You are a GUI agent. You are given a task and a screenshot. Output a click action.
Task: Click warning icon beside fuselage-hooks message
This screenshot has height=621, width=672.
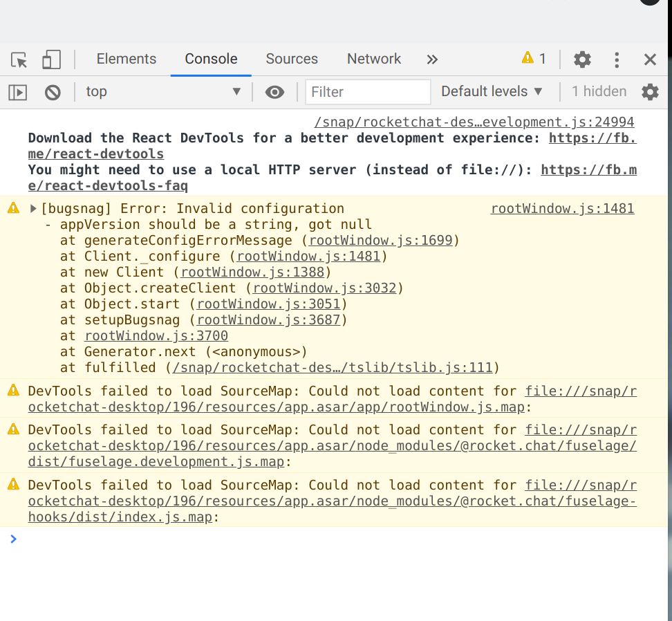(x=14, y=484)
